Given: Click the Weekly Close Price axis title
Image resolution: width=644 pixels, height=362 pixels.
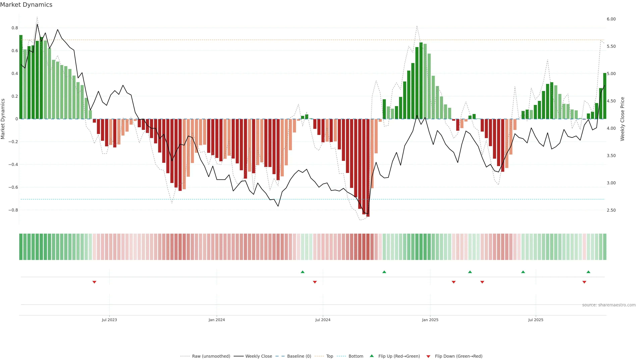Looking at the screenshot, I should pyautogui.click(x=622, y=119).
